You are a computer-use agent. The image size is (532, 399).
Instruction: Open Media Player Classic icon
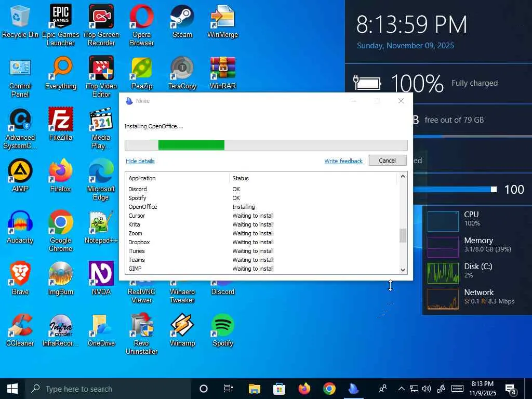click(101, 128)
